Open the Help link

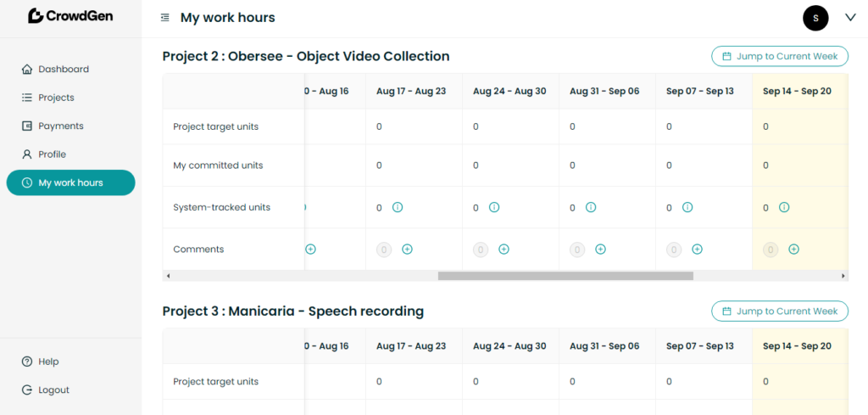[48, 362]
